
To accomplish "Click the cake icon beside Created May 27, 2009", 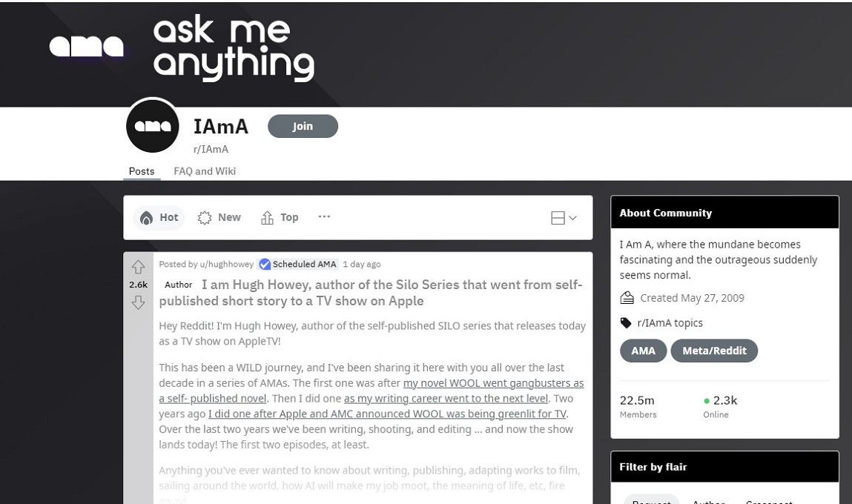I will [625, 297].
